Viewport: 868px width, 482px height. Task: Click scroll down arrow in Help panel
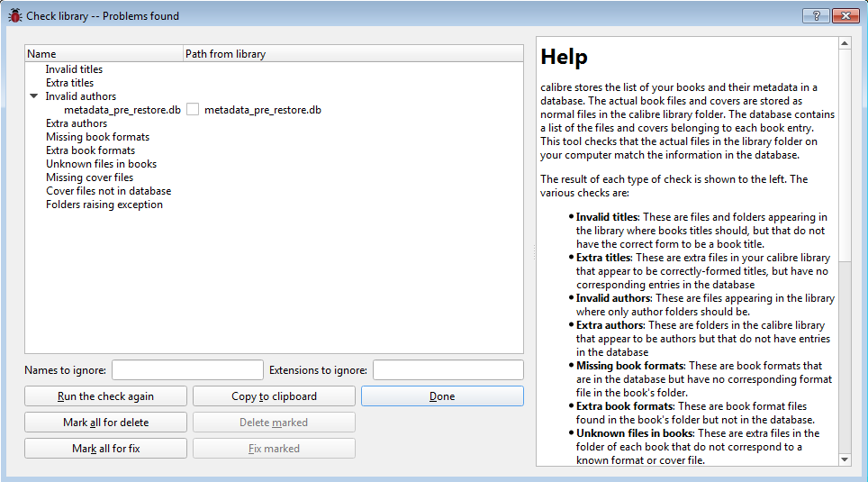tap(845, 459)
